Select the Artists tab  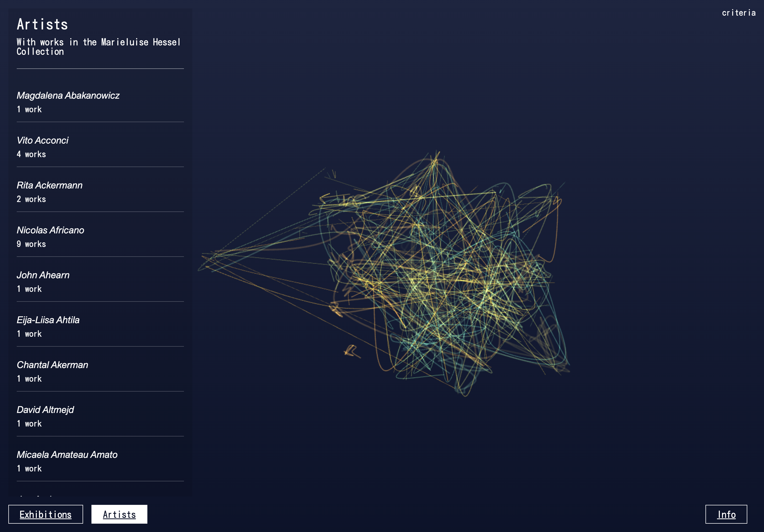point(119,514)
